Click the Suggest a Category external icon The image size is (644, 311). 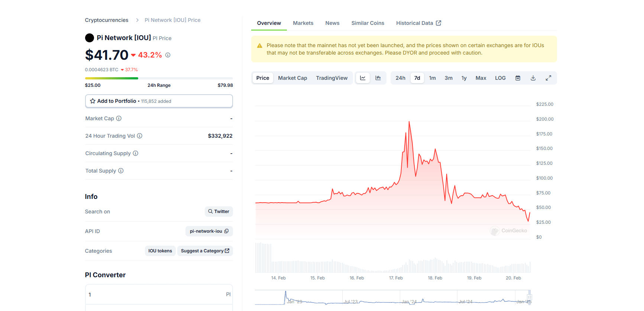click(227, 251)
